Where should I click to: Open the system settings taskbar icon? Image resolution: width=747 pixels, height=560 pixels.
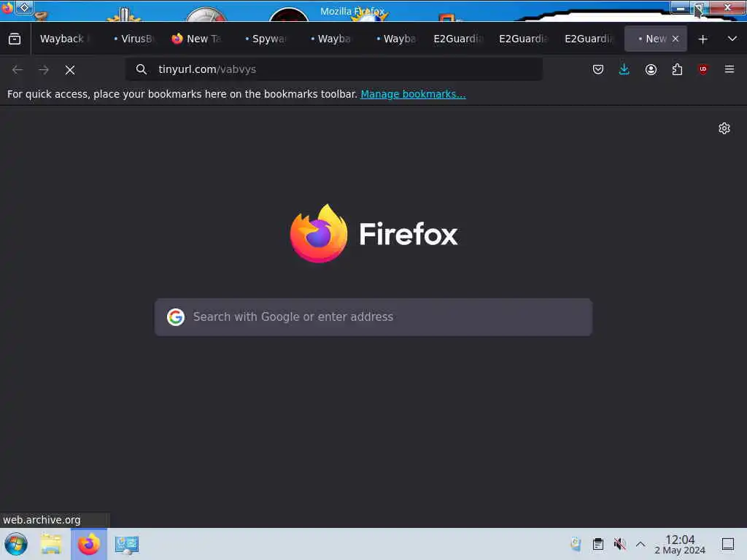[x=127, y=545]
